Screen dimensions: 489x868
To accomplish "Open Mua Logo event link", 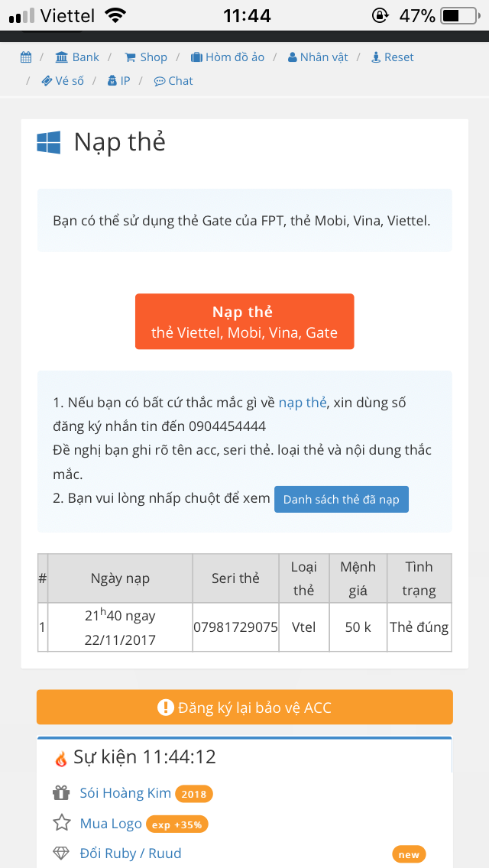I will (x=111, y=824).
